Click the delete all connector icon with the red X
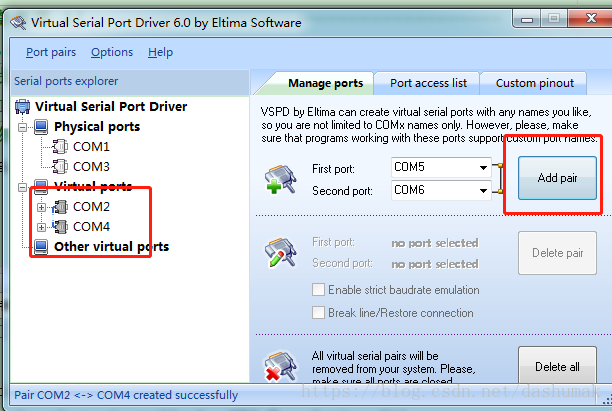The image size is (612, 411). point(281,366)
